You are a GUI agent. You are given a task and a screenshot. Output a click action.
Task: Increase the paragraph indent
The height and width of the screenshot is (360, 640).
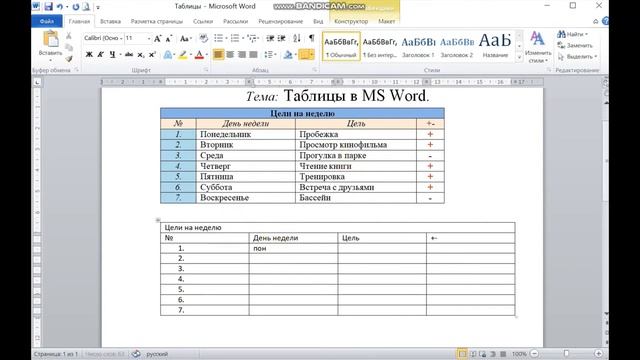pos(282,38)
